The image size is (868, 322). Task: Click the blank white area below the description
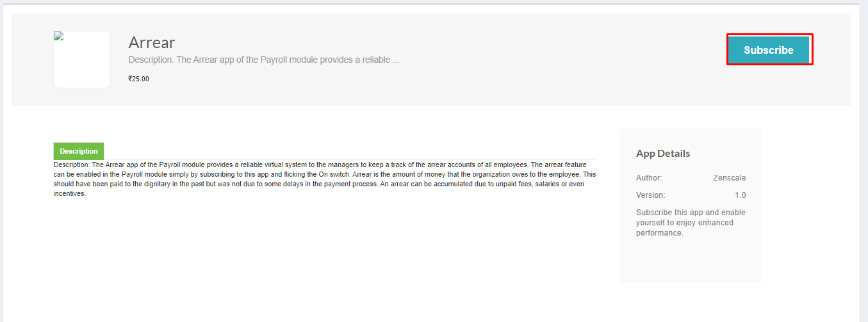[x=320, y=256]
